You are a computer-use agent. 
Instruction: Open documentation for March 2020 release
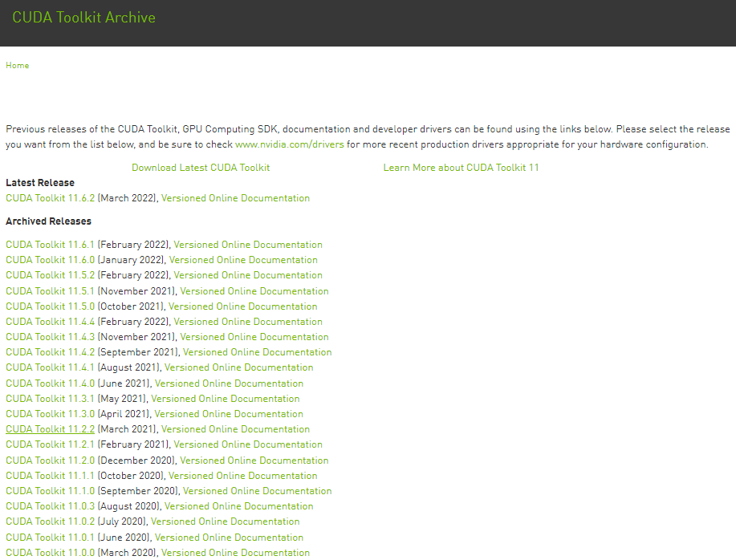pyautogui.click(x=236, y=553)
